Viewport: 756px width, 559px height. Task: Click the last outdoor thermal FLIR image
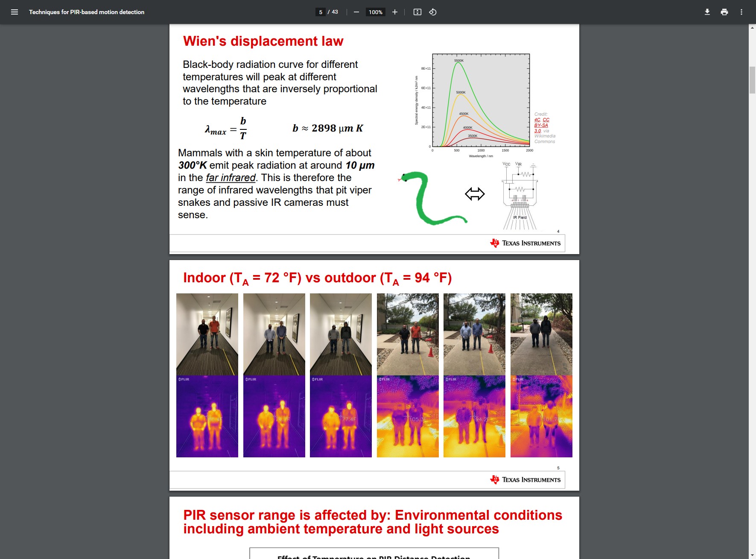click(541, 416)
